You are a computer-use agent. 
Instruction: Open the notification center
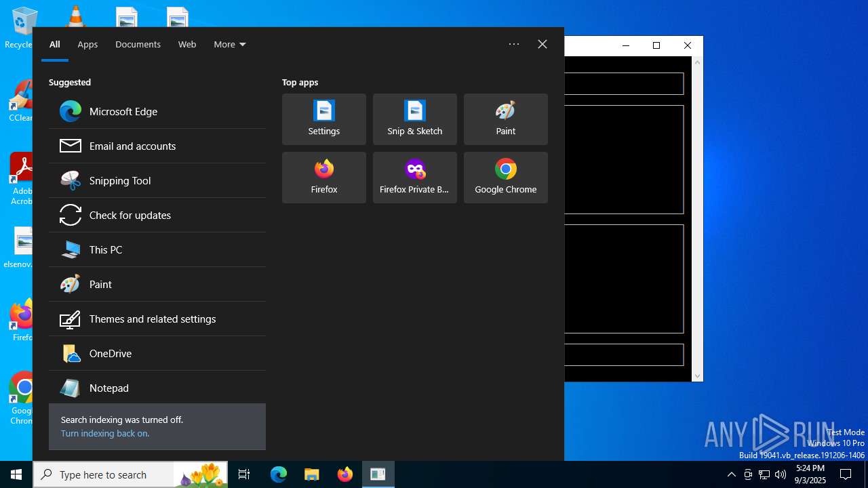(846, 474)
